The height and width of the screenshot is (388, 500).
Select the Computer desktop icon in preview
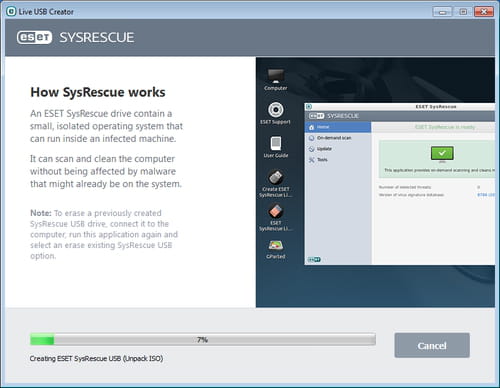pyautogui.click(x=276, y=80)
